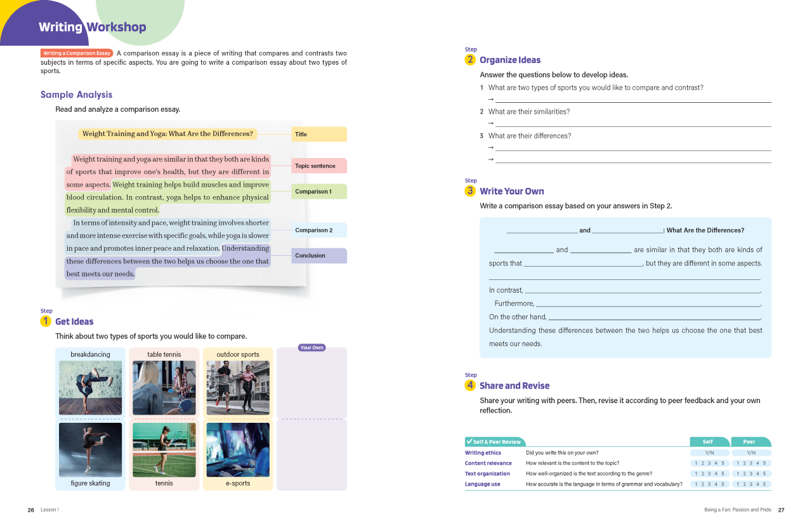This screenshot has height=532, width=812.
Task: Click the Step 4 yellow number circle
Action: click(x=470, y=385)
